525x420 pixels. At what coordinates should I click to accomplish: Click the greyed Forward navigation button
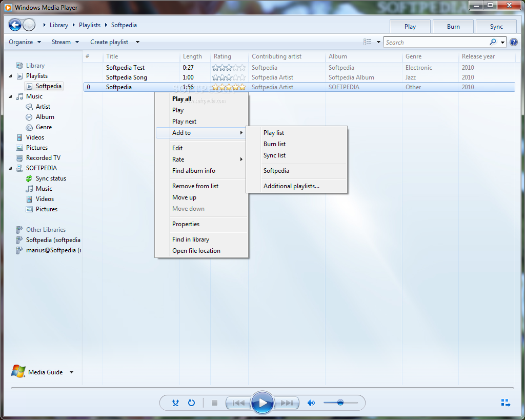pos(29,25)
